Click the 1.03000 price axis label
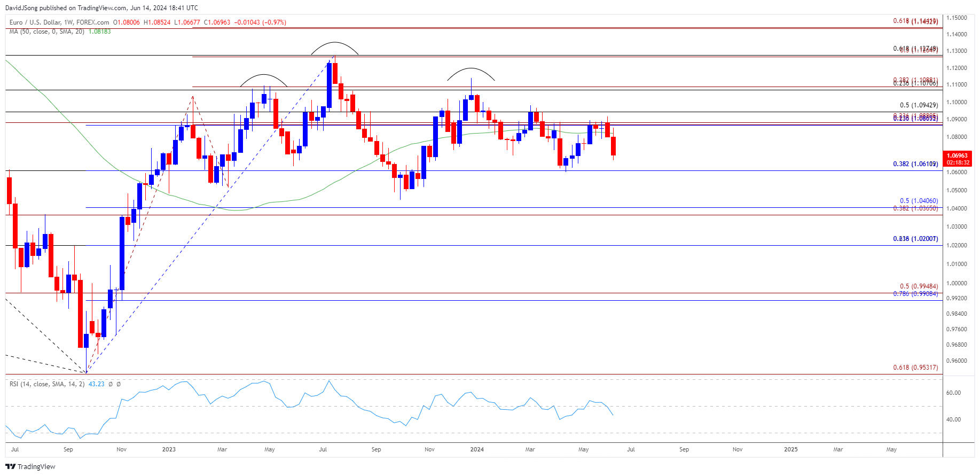Image resolution: width=980 pixels, height=476 pixels. [x=957, y=227]
